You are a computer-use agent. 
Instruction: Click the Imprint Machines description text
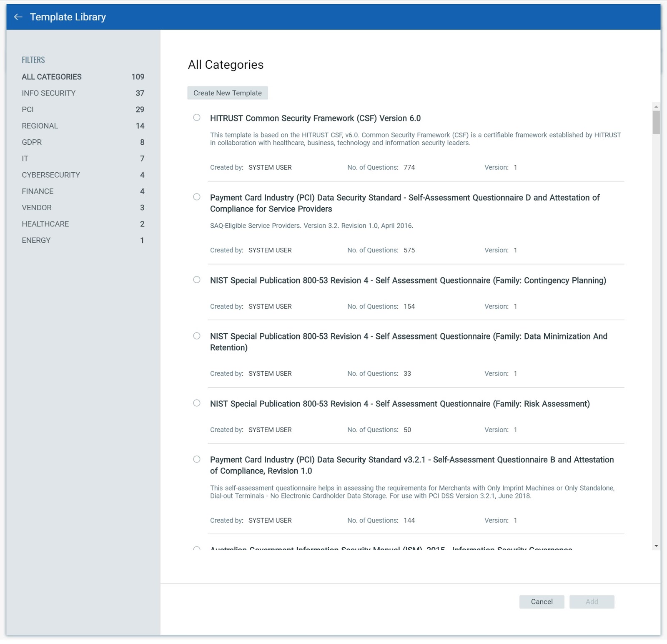coord(412,492)
